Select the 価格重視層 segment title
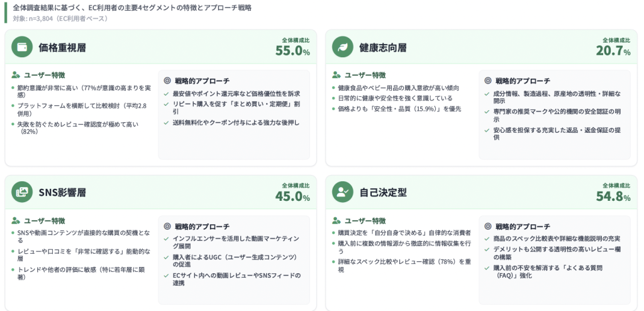Image resolution: width=644 pixels, height=311 pixels. pos(62,47)
